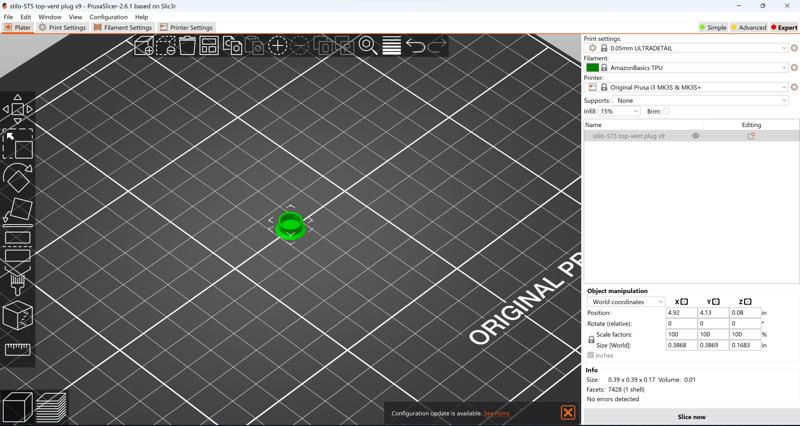This screenshot has height=426, width=800.
Task: Enable the Brim checkbox
Action: pos(666,111)
